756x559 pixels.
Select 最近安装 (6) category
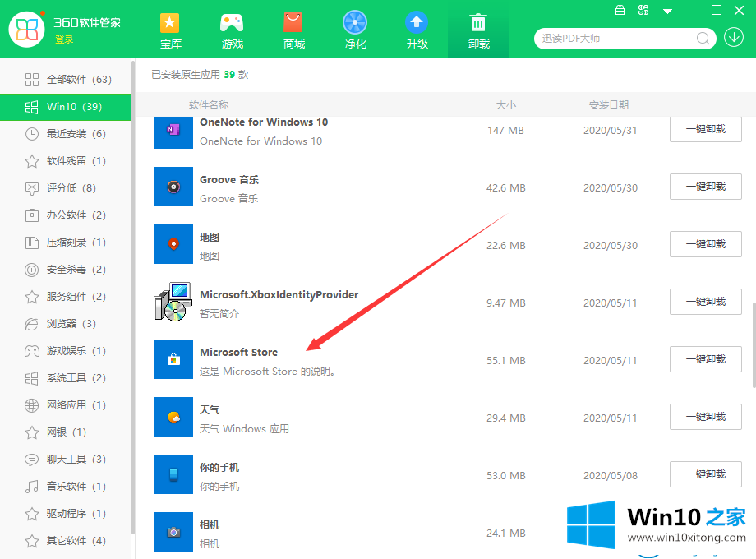click(66, 134)
